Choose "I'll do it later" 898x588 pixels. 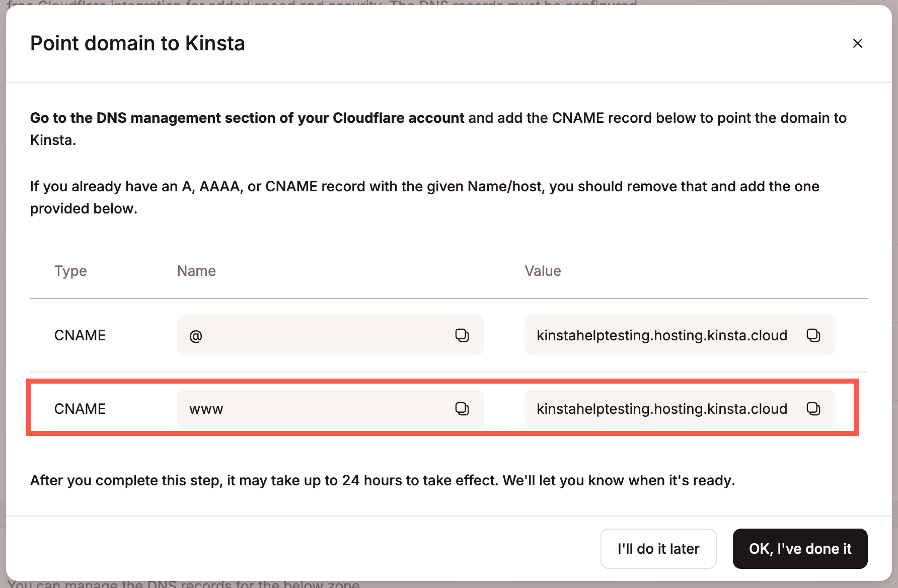click(x=658, y=549)
